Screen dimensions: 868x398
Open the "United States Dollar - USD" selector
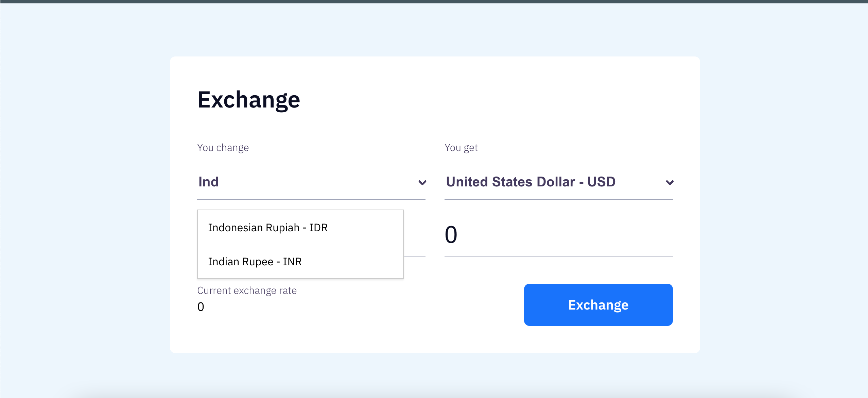pyautogui.click(x=530, y=182)
